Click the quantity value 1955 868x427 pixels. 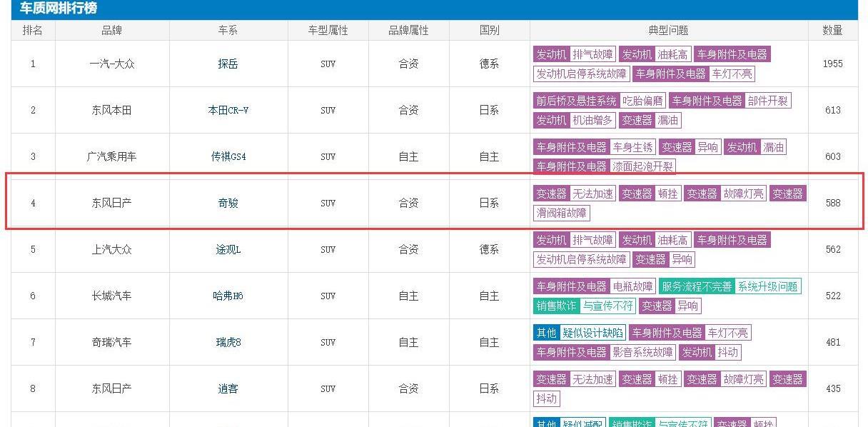click(832, 64)
